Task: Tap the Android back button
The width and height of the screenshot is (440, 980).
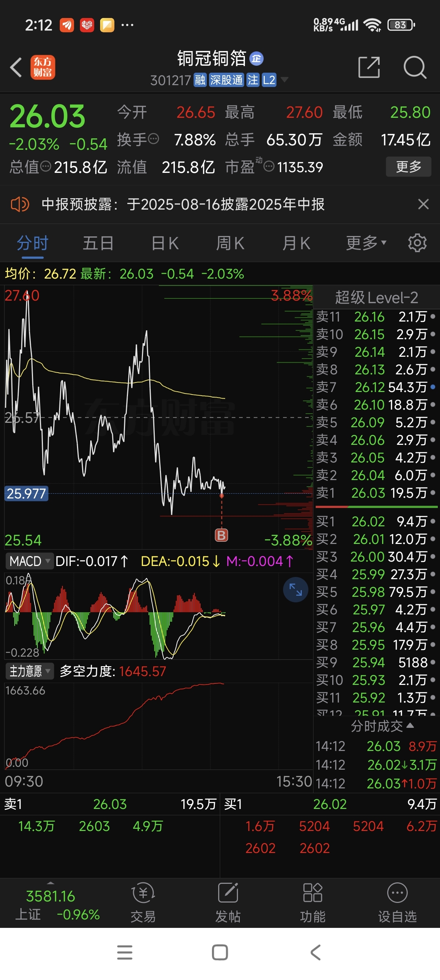Action: [315, 952]
